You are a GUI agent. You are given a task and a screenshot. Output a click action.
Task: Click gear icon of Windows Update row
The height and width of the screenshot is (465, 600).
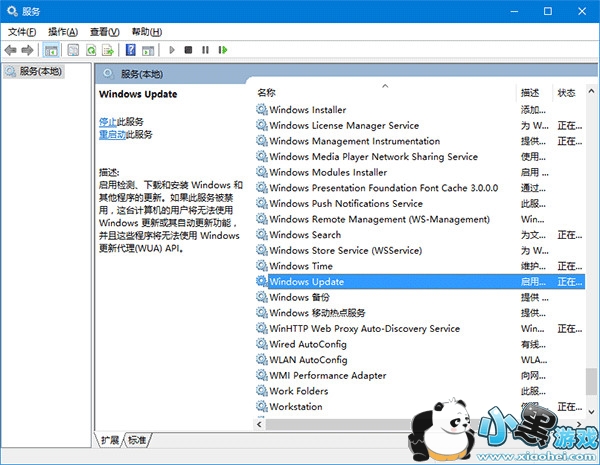point(261,282)
